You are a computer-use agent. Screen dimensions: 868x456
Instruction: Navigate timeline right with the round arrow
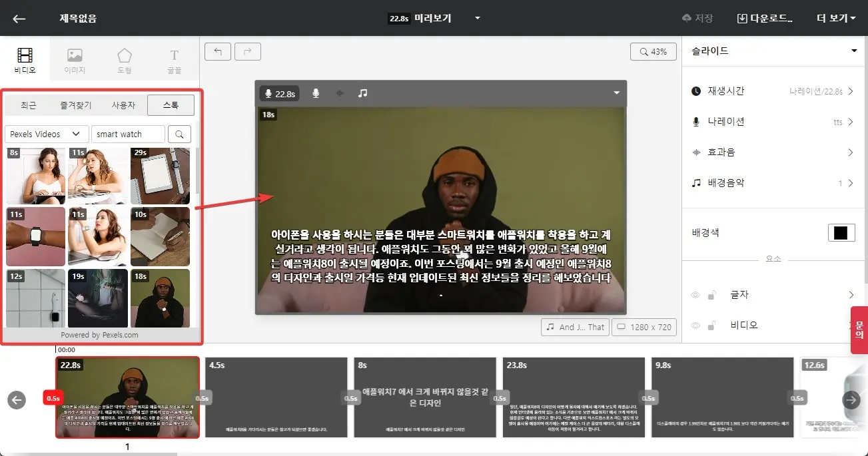pyautogui.click(x=851, y=399)
